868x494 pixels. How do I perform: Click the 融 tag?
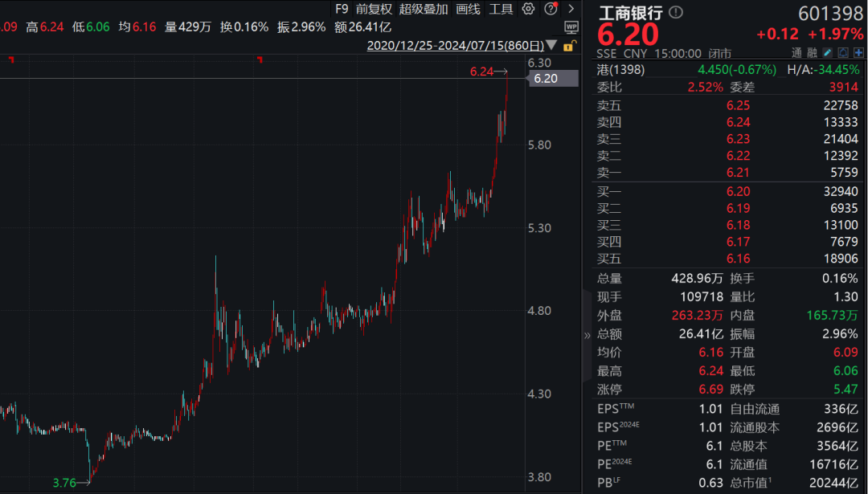pos(812,53)
